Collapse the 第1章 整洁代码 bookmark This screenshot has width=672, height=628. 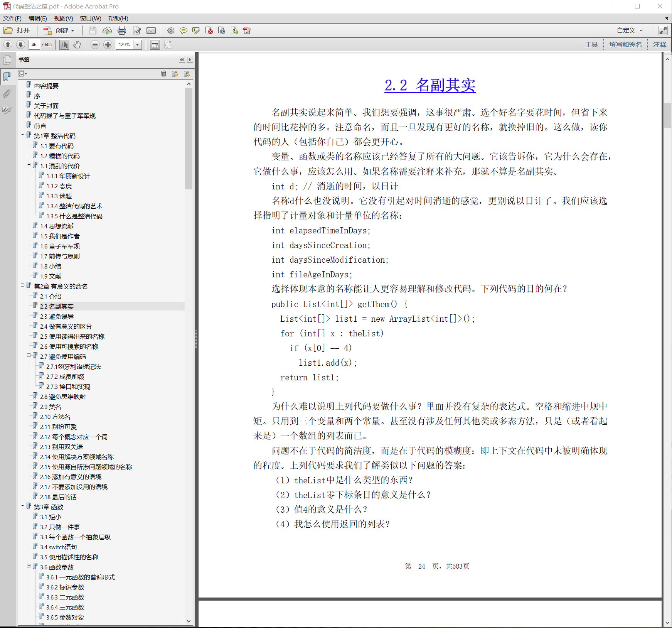tap(23, 135)
